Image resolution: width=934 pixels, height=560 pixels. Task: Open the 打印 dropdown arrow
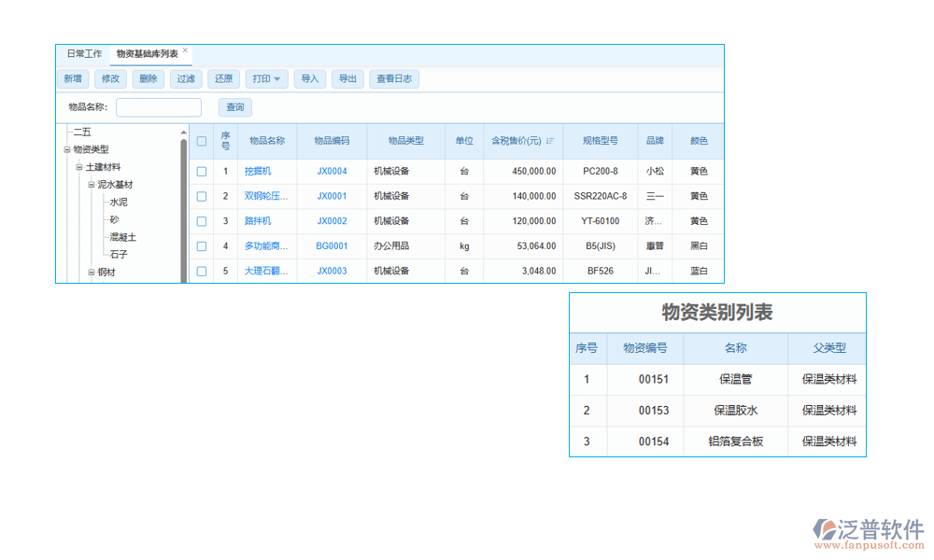click(276, 78)
